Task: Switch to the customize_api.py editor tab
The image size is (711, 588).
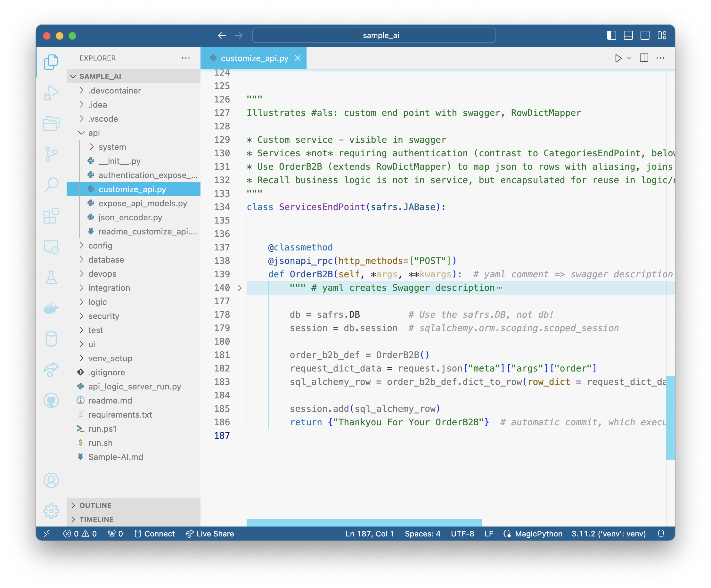Action: [254, 58]
